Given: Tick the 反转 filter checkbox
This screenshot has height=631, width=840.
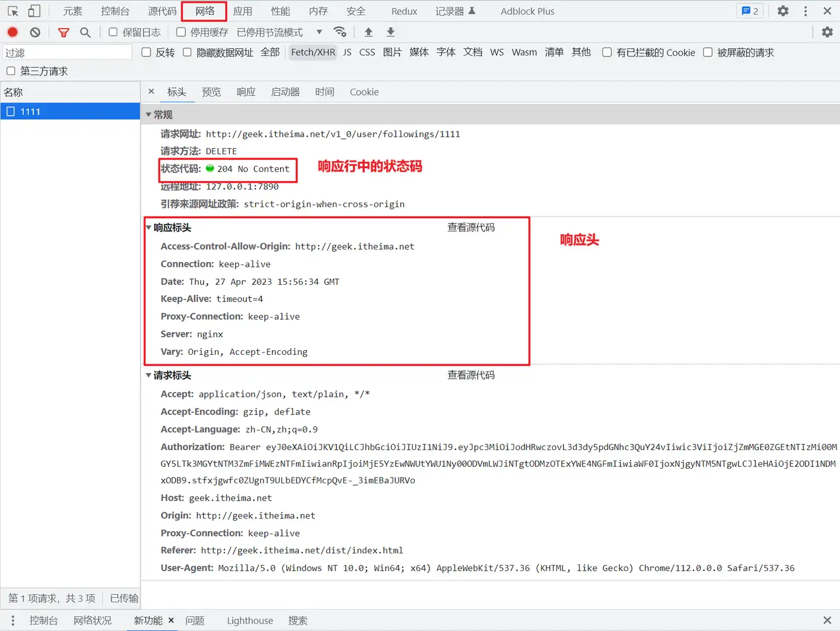Looking at the screenshot, I should point(146,53).
